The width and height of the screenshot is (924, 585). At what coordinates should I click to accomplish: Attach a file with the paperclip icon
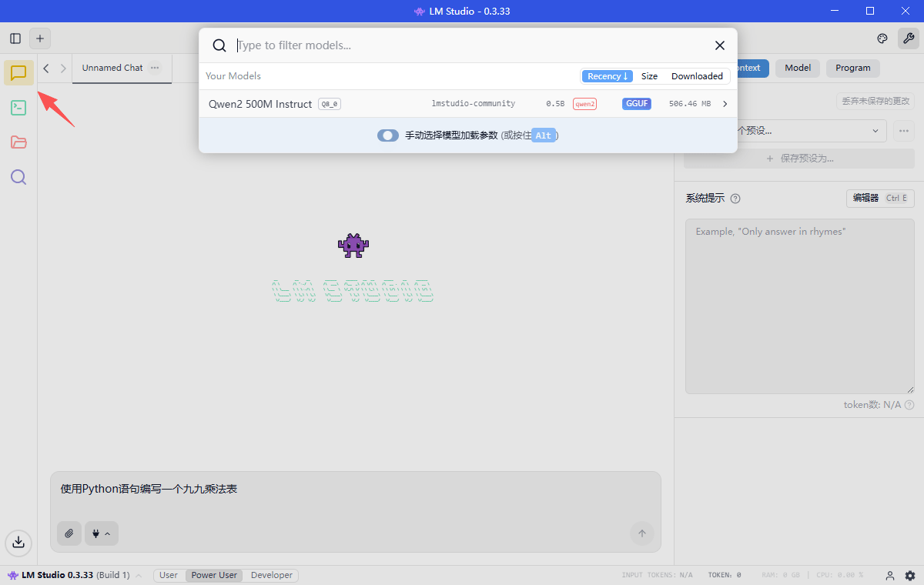click(69, 533)
